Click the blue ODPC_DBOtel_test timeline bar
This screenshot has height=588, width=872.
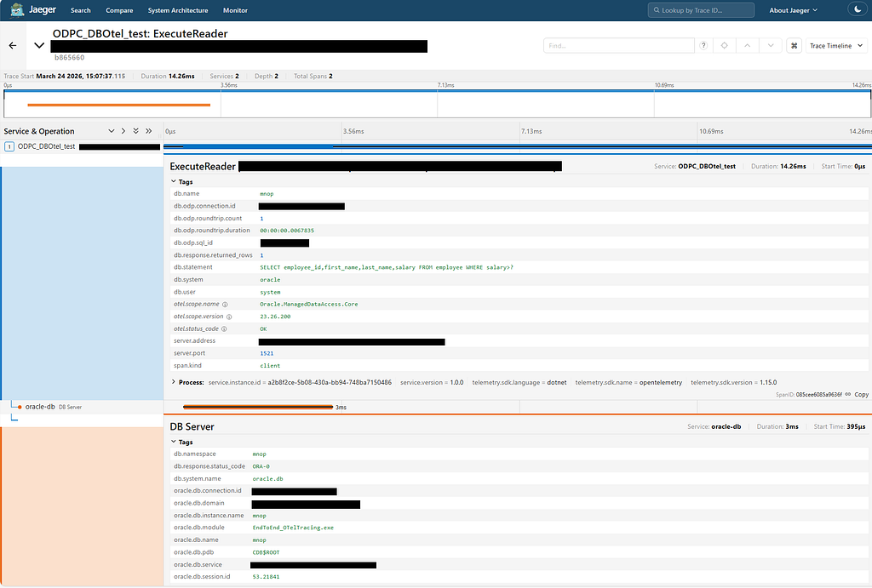[x=517, y=146]
